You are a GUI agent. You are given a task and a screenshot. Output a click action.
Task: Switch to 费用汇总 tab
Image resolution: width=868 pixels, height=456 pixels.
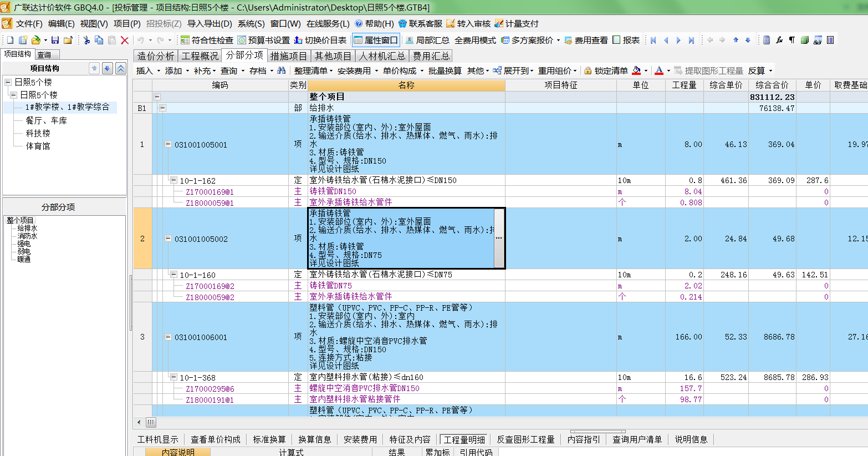(431, 56)
